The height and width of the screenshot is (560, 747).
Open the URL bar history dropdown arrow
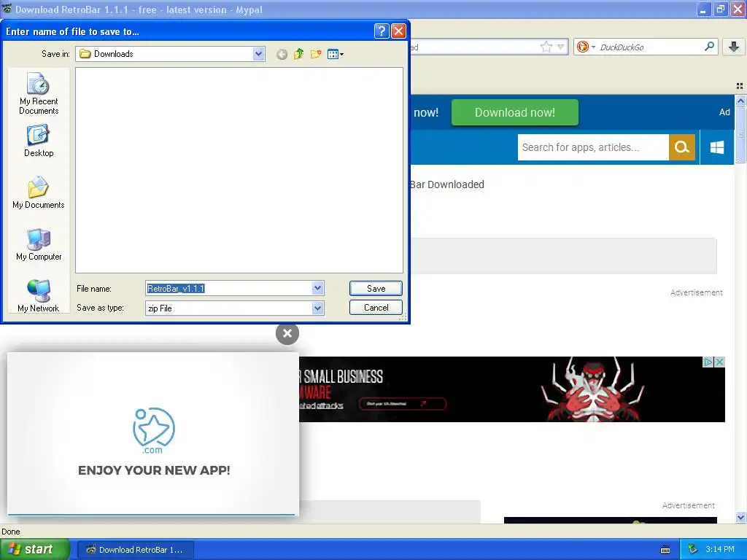click(561, 47)
